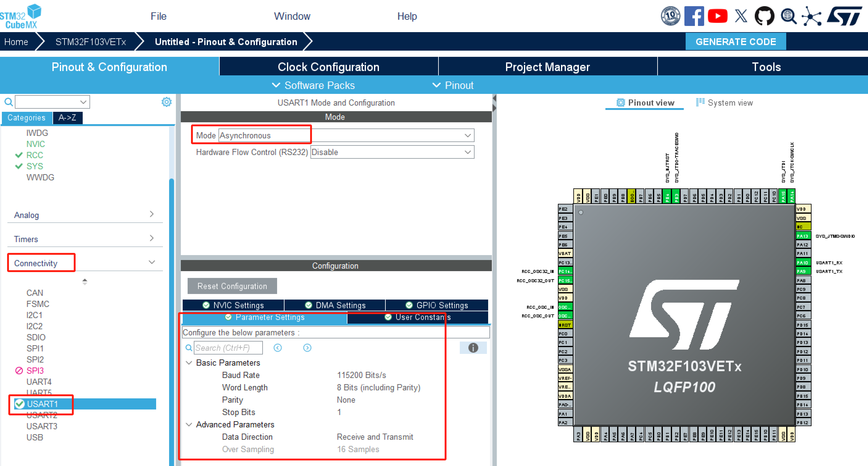
Task: Click the parameter Search input field
Action: coord(228,348)
